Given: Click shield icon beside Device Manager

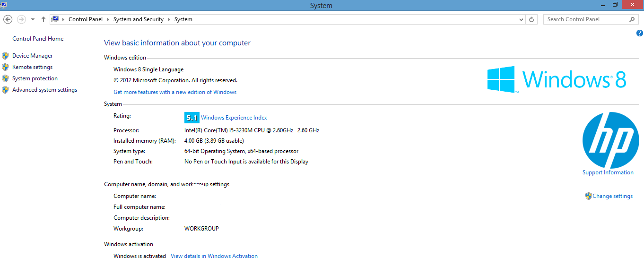Looking at the screenshot, I should (x=5, y=56).
